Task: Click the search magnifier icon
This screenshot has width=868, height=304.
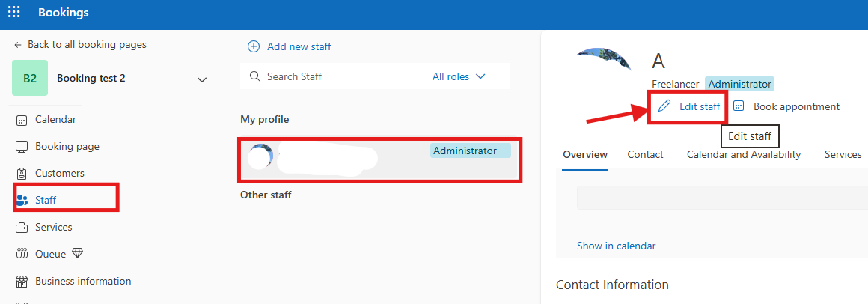Action: 255,76
